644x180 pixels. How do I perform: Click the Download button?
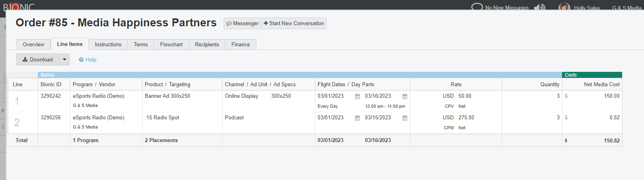pyautogui.click(x=38, y=59)
